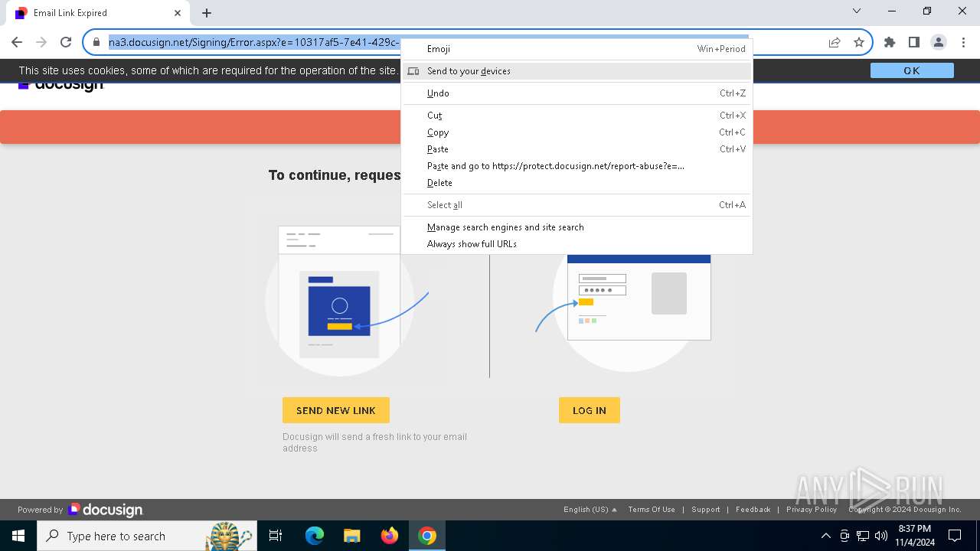This screenshot has width=980, height=551.
Task: Open File Explorer from taskbar
Action: [351, 536]
